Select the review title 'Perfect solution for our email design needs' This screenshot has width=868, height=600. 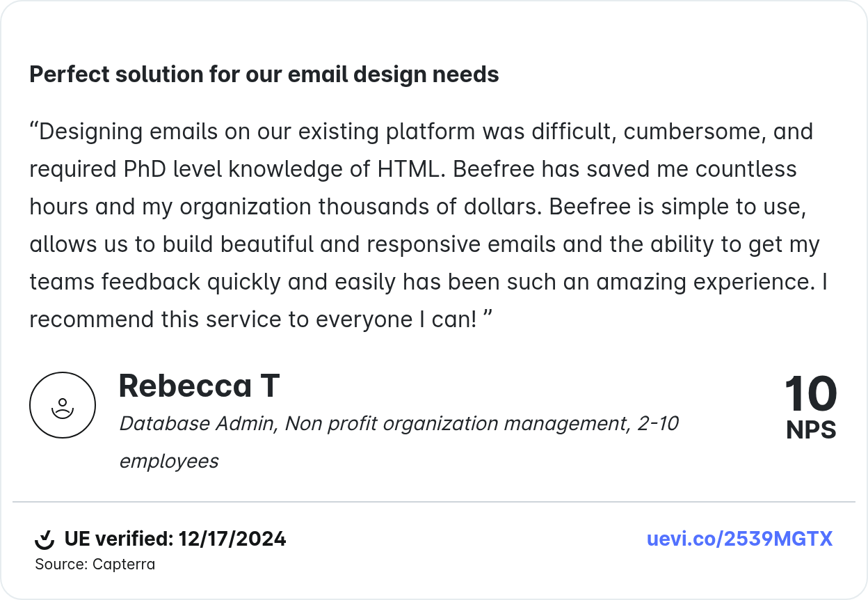(x=264, y=74)
